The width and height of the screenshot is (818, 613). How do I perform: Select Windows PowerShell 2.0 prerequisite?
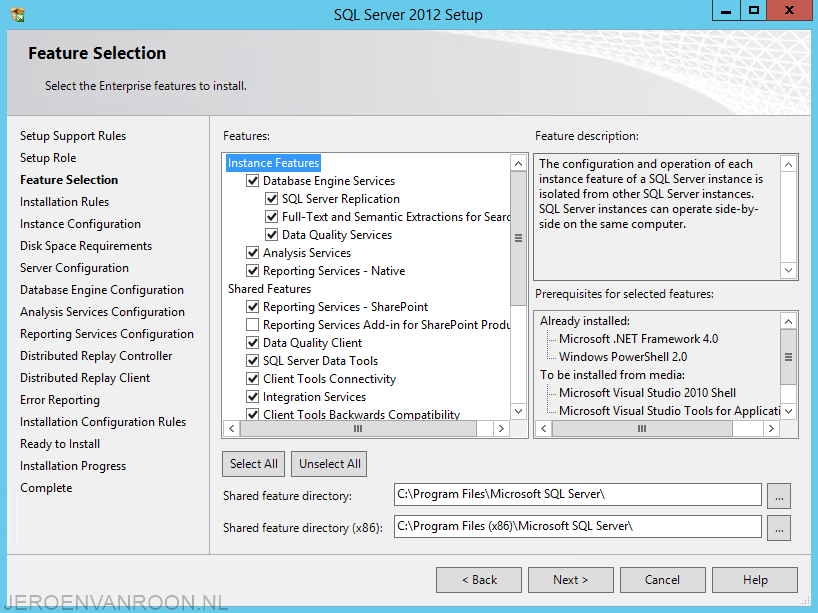tap(623, 357)
